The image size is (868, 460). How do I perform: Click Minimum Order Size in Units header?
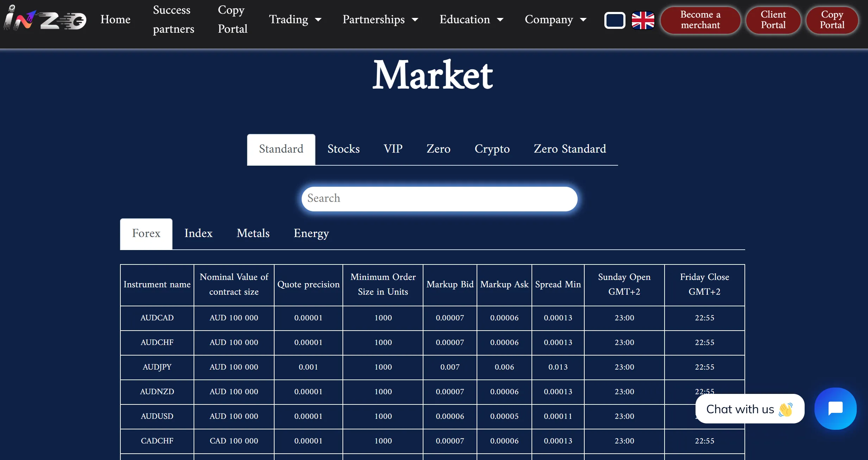point(383,285)
